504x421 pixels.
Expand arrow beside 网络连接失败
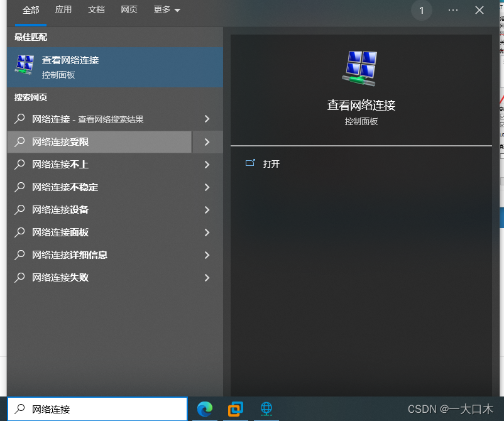pyautogui.click(x=207, y=277)
